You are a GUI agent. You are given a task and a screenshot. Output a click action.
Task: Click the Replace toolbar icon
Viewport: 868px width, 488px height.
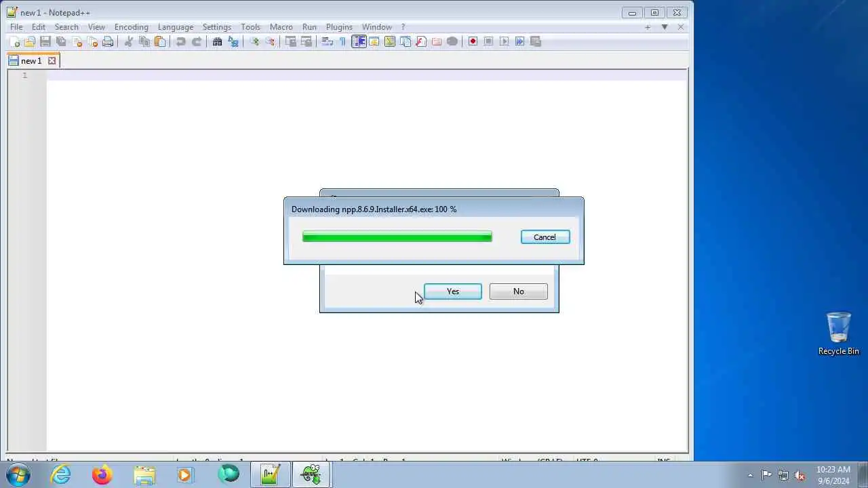pos(233,41)
